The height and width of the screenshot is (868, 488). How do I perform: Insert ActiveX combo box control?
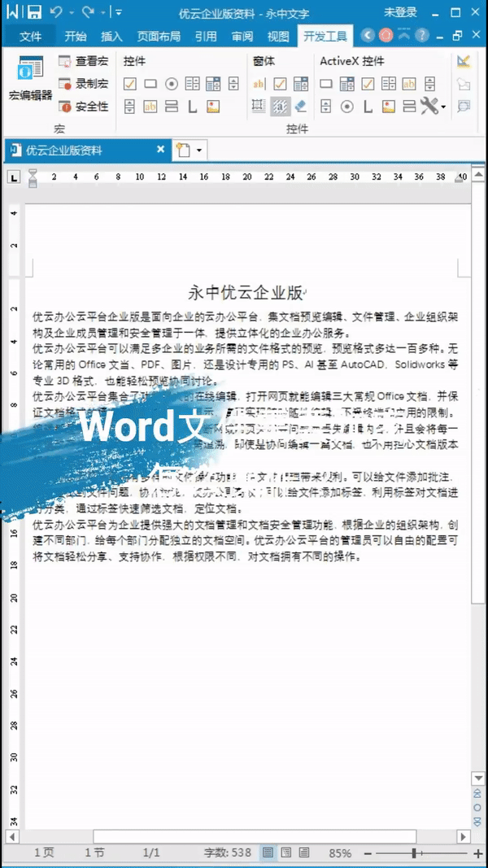347,84
